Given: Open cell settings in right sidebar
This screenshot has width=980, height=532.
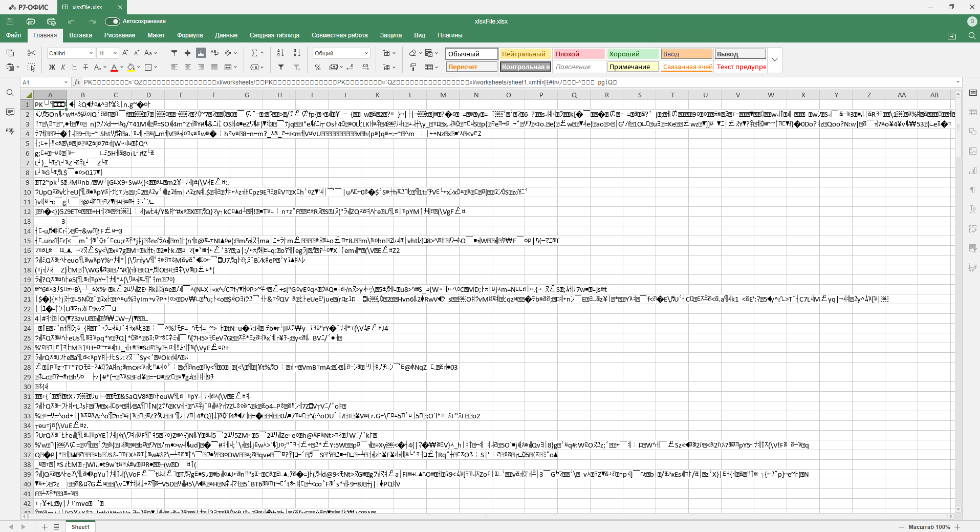Looking at the screenshot, I should [973, 93].
